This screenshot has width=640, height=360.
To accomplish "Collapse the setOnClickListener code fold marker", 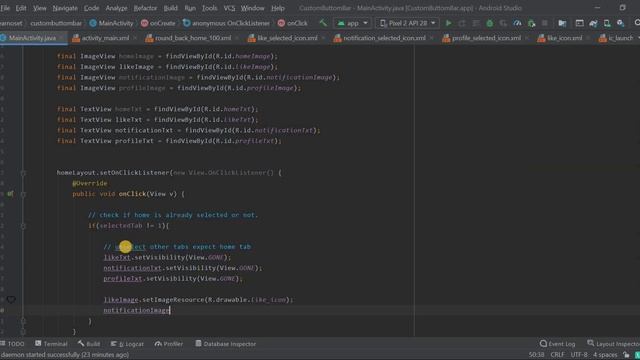I will click(x=23, y=173).
